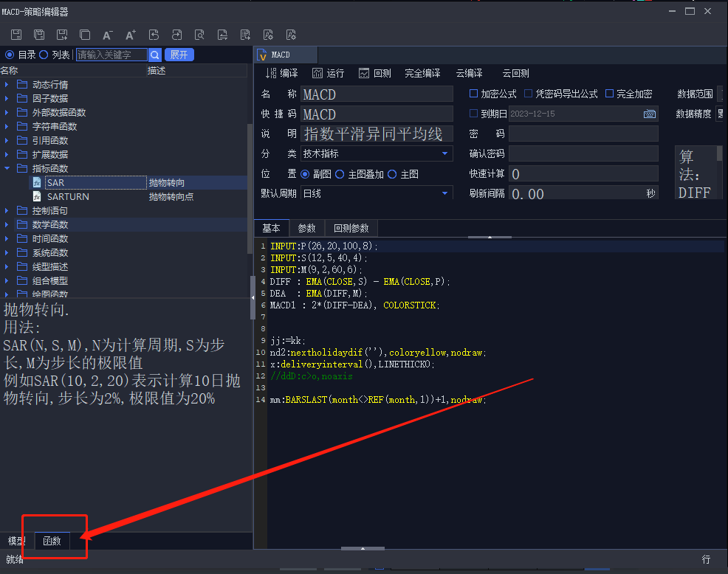Click the copy icon in the toolbar
728x574 pixels.
point(84,35)
